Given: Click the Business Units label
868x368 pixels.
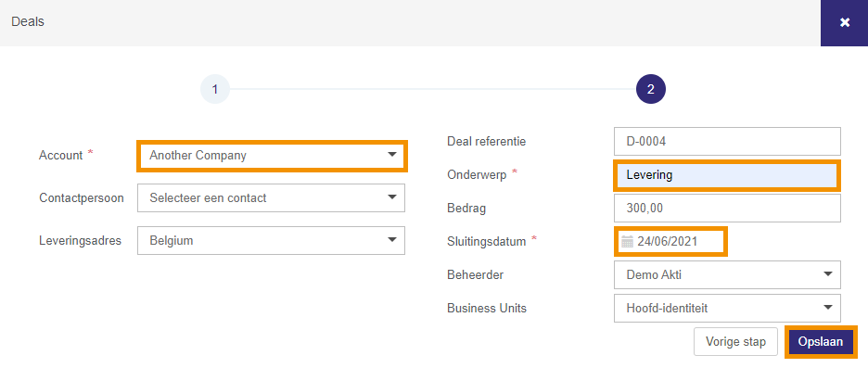Looking at the screenshot, I should coord(487,309).
